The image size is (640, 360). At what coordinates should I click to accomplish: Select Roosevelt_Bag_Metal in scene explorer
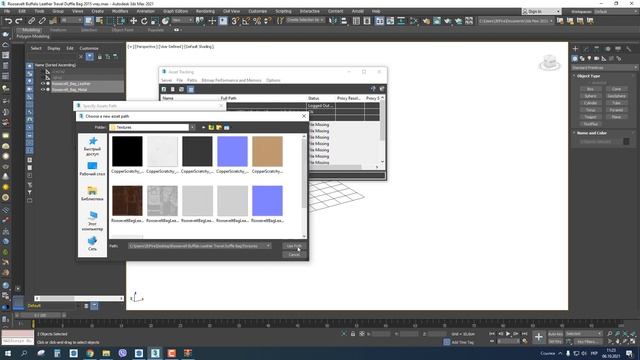[69, 89]
